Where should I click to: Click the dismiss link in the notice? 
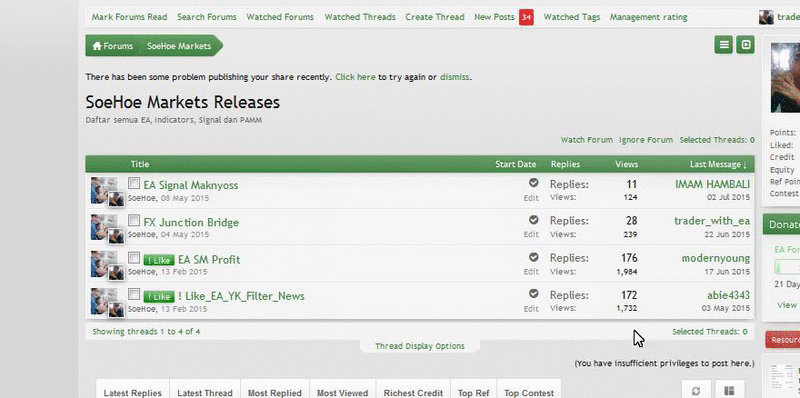[x=454, y=77]
